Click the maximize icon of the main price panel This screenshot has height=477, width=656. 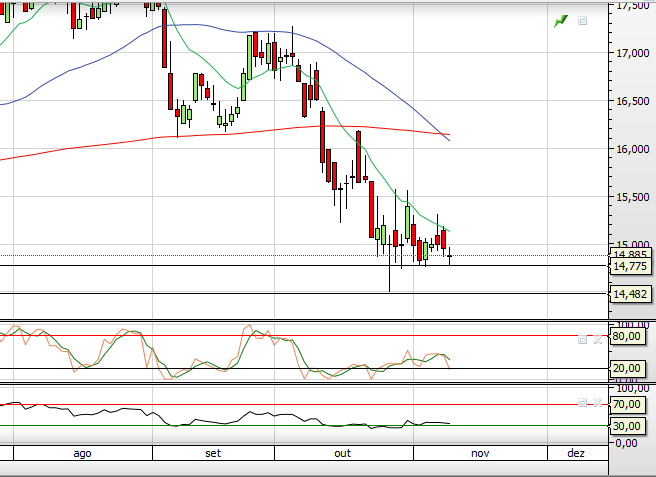582,21
